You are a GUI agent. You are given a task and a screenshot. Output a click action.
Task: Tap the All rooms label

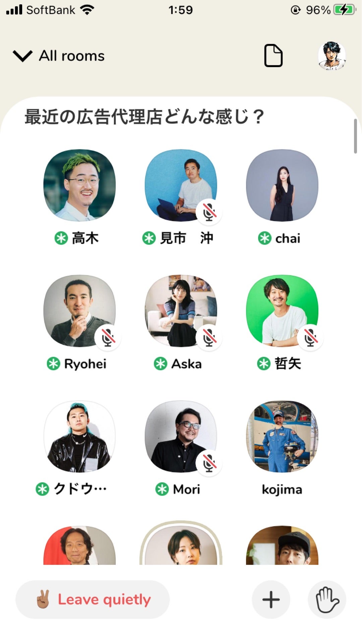coord(72,56)
